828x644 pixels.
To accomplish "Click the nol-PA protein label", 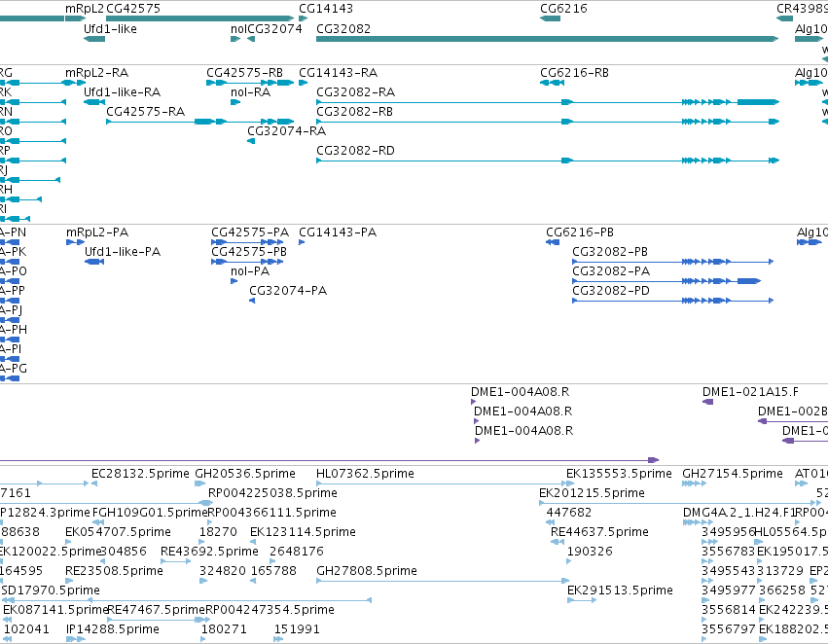I will [250, 271].
